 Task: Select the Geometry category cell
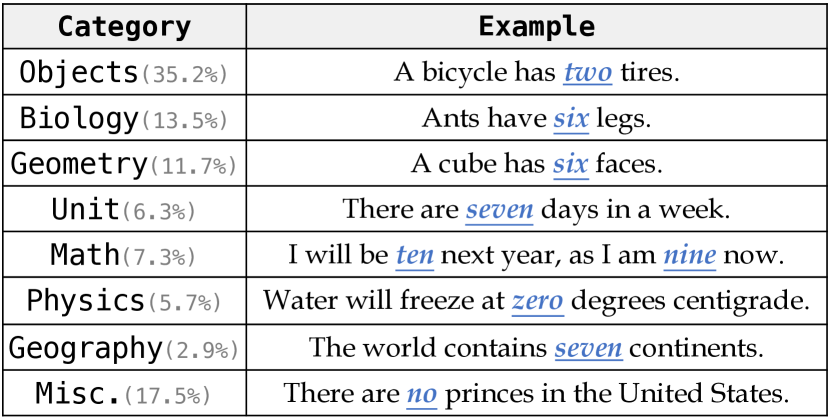pos(124,163)
